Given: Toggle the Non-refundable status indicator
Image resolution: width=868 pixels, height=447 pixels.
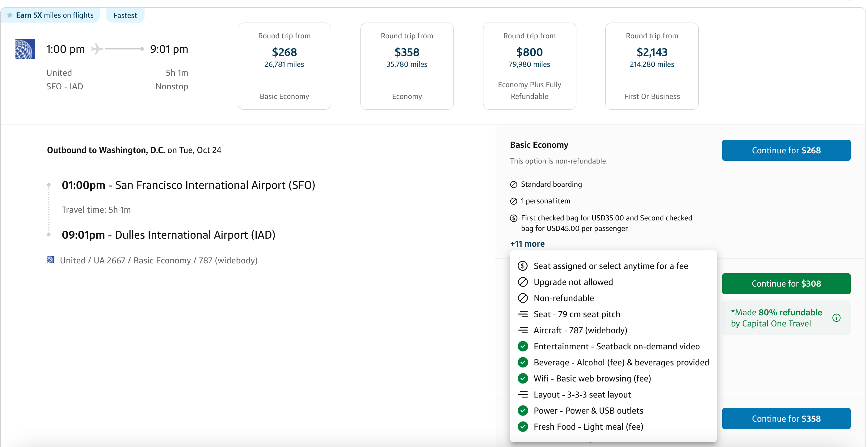Looking at the screenshot, I should (x=522, y=298).
